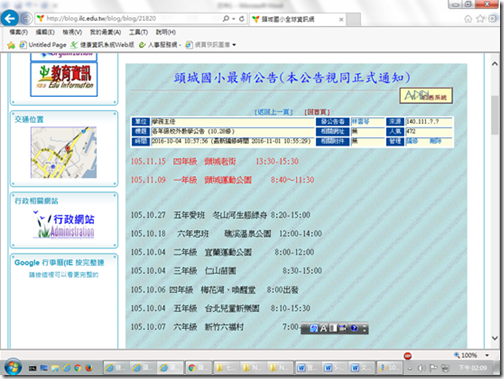Open the Windows Start orb
Screen dimensions: 504x379
[x=13, y=367]
